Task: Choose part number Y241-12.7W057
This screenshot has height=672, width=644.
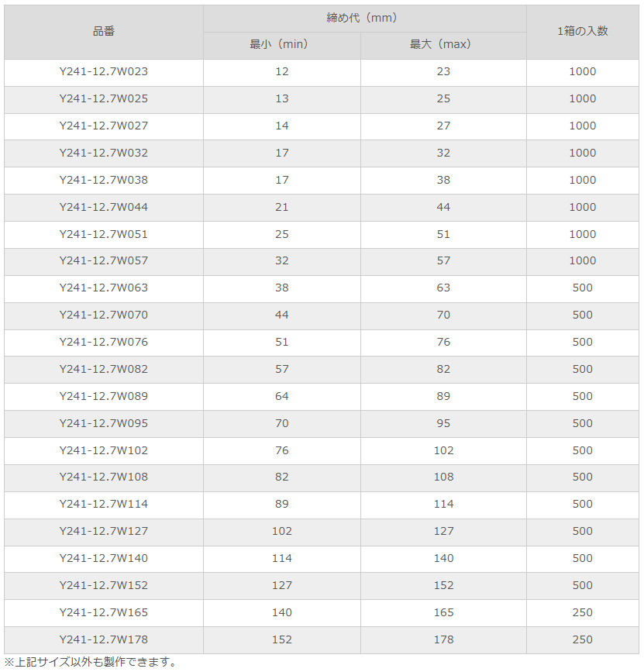Action: pyautogui.click(x=104, y=260)
